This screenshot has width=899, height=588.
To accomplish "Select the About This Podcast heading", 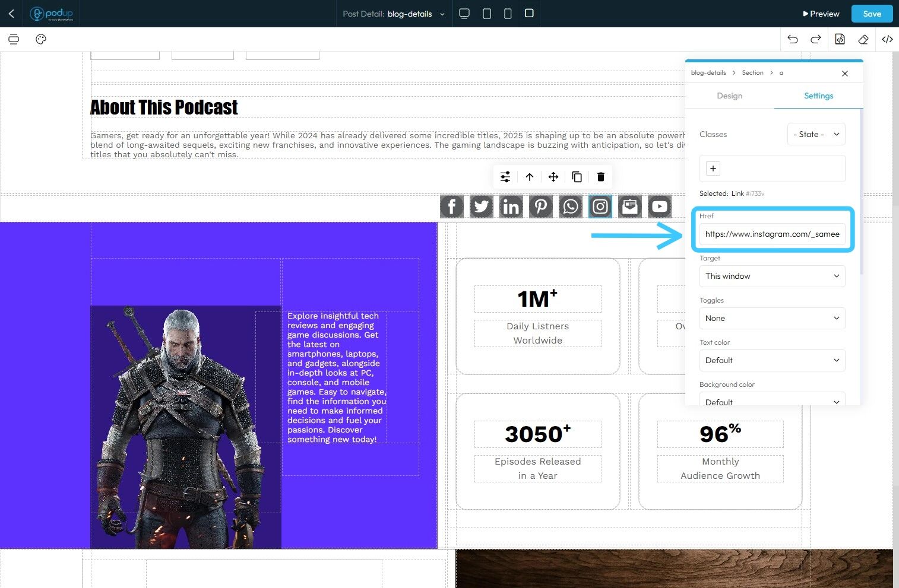I will click(164, 107).
